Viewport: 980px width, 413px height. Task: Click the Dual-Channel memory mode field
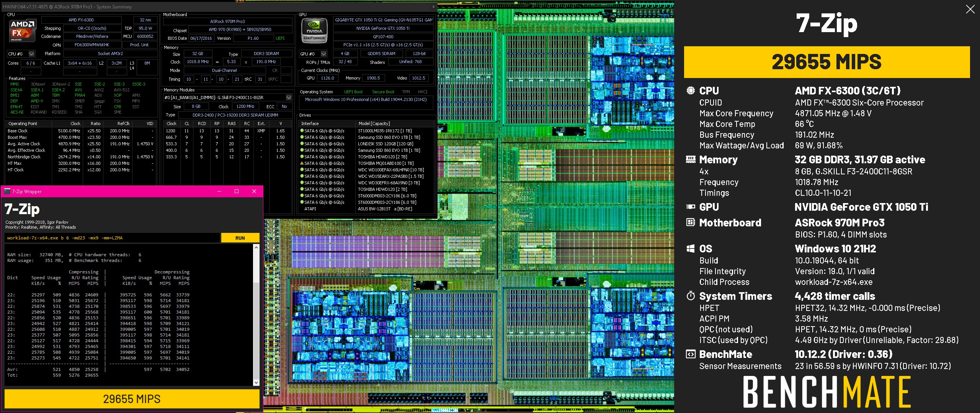click(224, 70)
